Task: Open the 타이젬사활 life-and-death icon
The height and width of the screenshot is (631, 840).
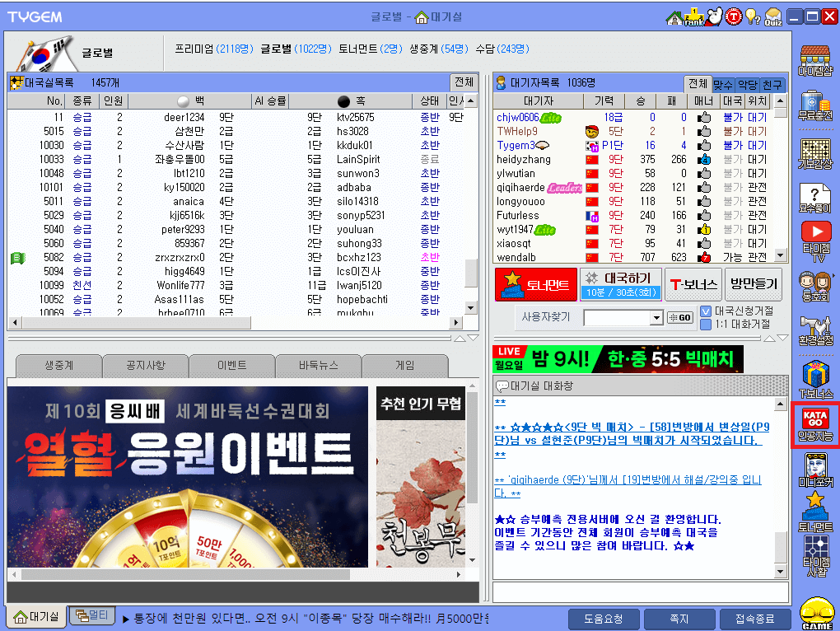Action: (815, 556)
